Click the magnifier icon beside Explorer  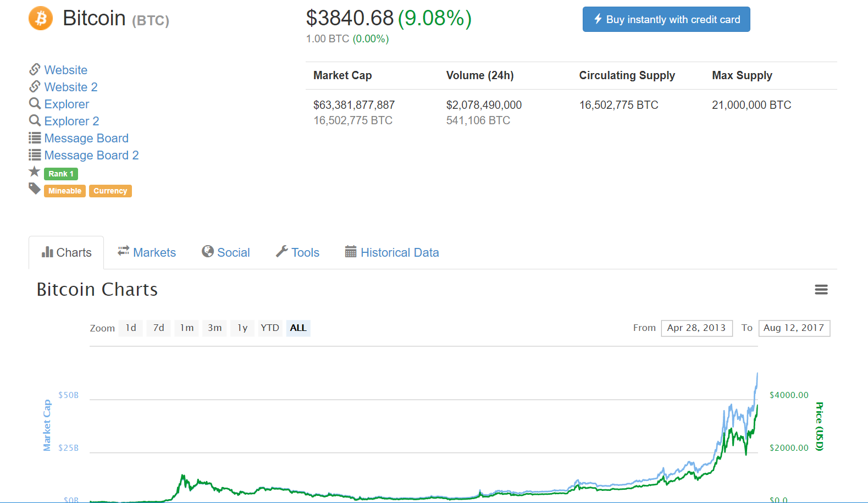click(x=35, y=103)
